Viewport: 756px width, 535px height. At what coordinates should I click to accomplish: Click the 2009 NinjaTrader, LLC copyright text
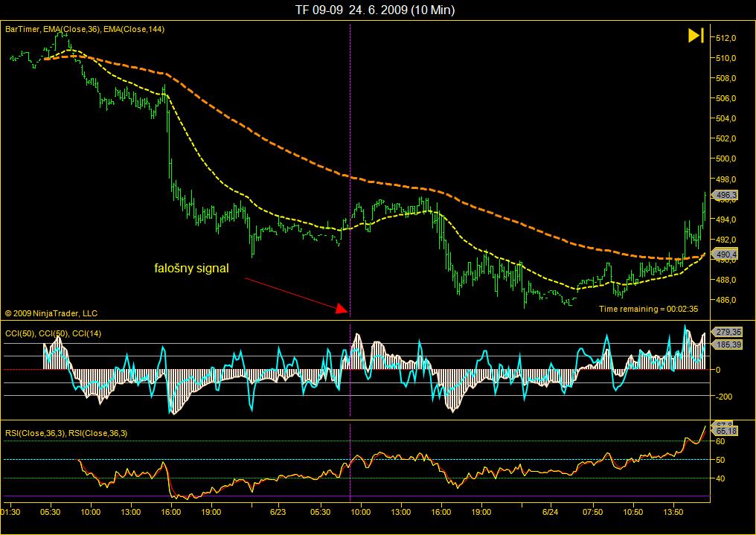(51, 313)
